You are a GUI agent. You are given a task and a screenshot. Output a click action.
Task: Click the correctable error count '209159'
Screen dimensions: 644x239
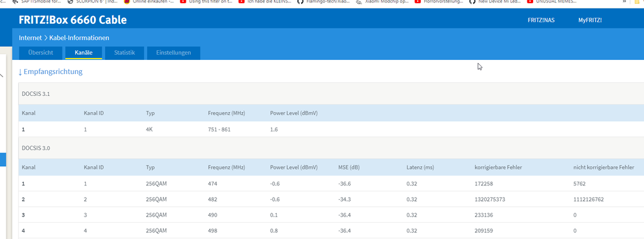point(483,231)
